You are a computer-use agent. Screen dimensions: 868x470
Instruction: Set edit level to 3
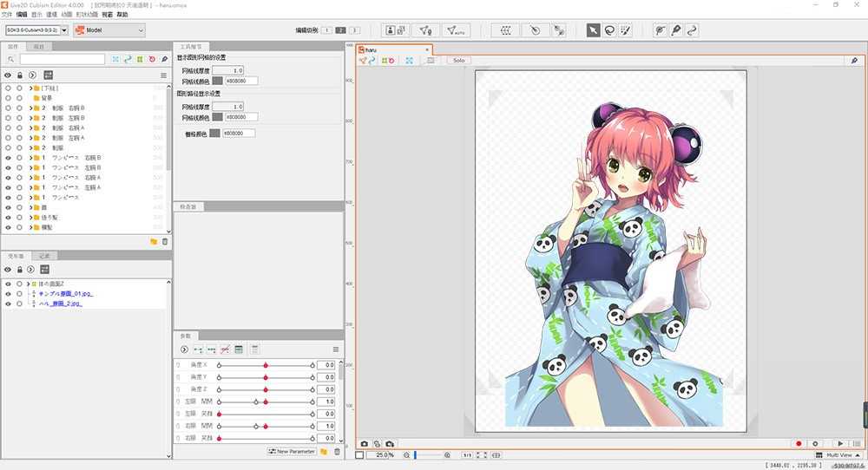tap(354, 30)
